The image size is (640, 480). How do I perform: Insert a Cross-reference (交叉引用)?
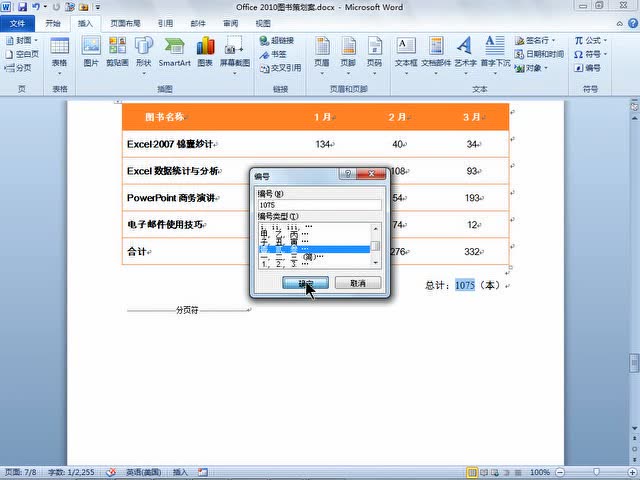tap(281, 68)
